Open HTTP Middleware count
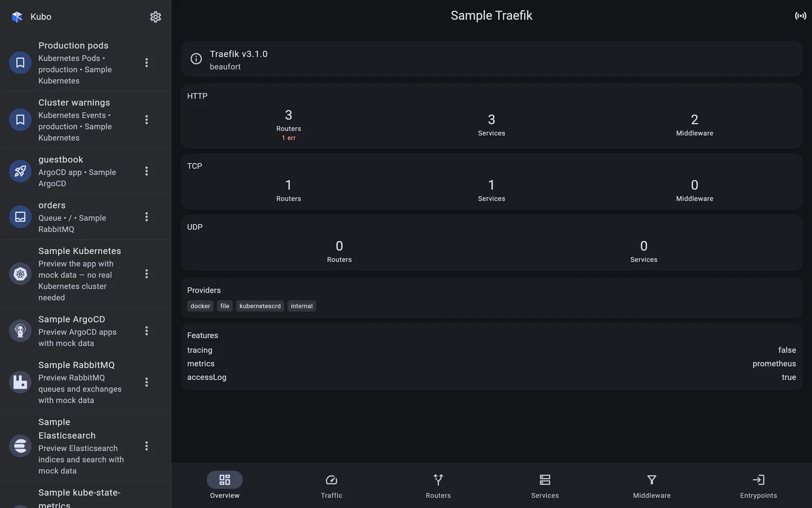 tap(695, 124)
